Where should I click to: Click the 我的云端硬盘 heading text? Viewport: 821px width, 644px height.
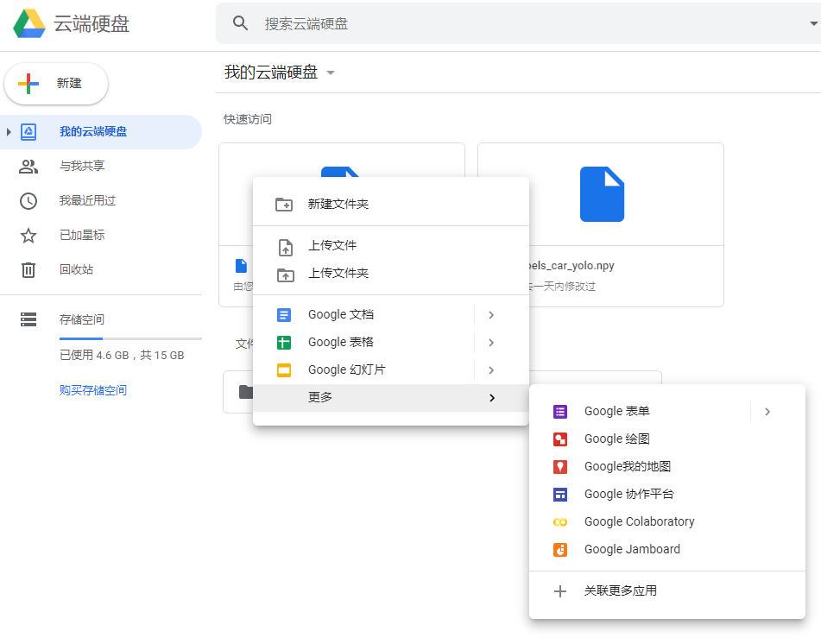271,73
